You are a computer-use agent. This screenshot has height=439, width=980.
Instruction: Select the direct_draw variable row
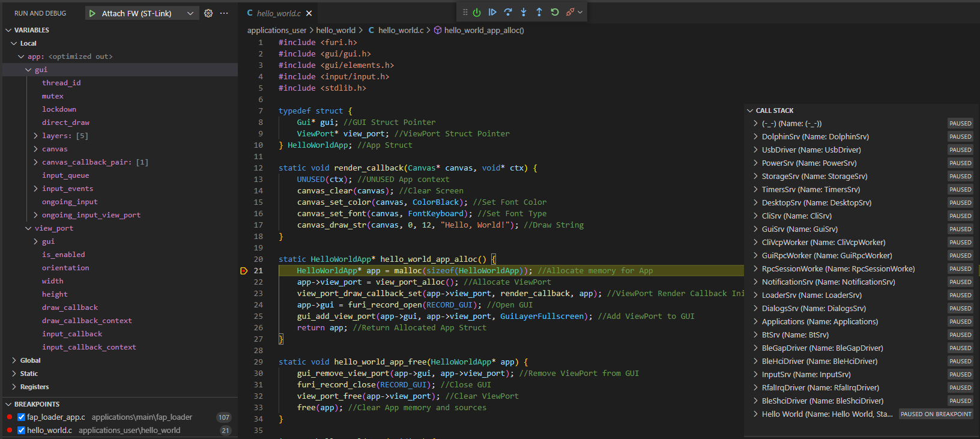click(120, 123)
